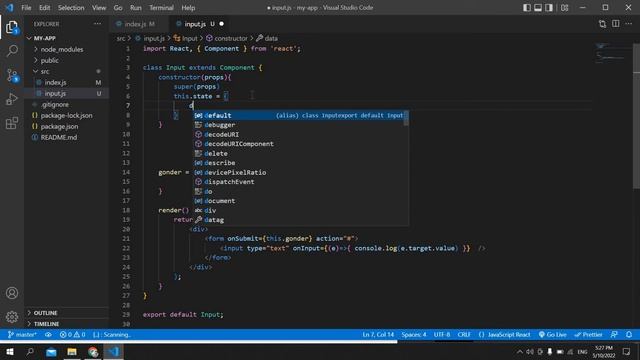Image resolution: width=640 pixels, height=360 pixels.
Task: Open notifications bell in status bar
Action: (629, 334)
